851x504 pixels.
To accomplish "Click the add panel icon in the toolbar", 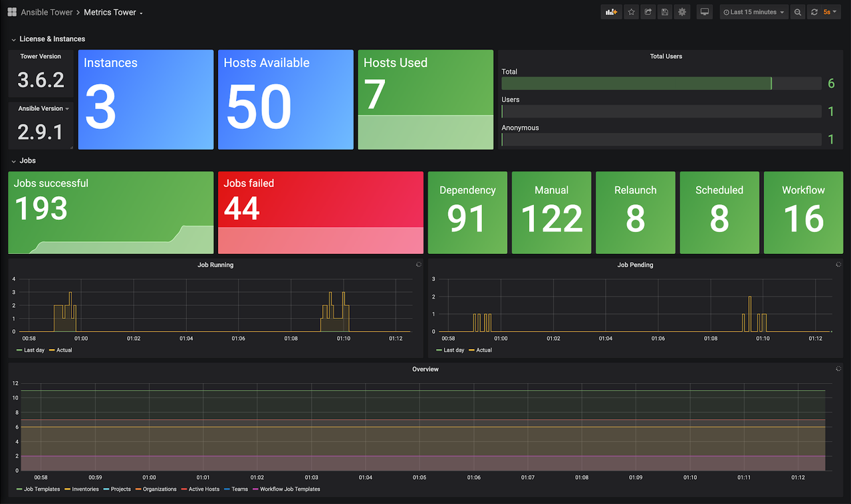I will coord(611,11).
